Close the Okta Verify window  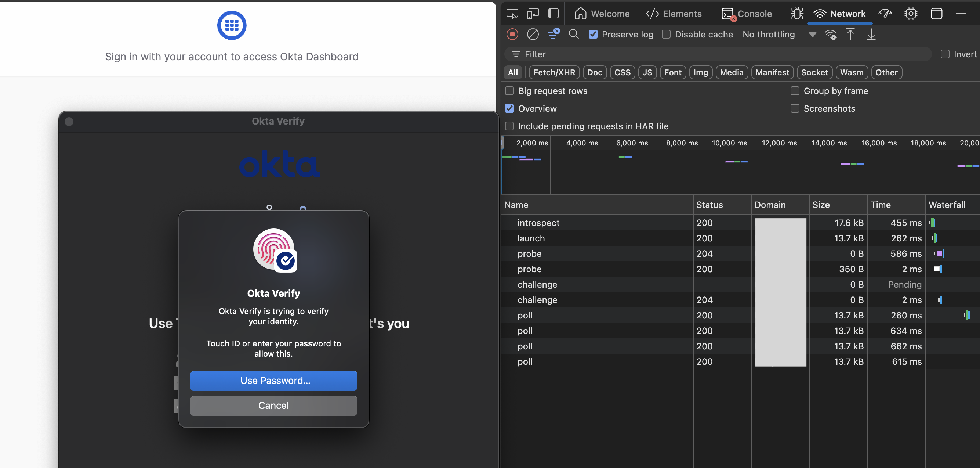69,121
